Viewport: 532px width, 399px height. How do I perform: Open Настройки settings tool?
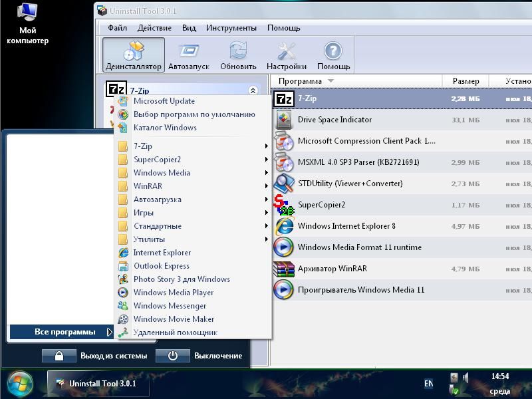coord(287,55)
